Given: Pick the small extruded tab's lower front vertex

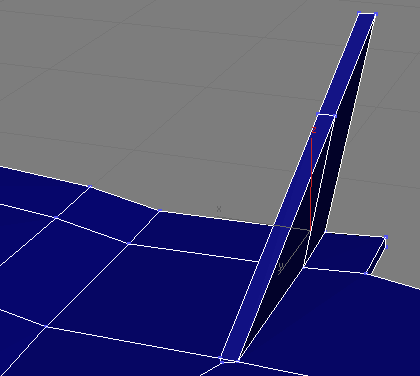Looking at the screenshot, I should 366,273.
